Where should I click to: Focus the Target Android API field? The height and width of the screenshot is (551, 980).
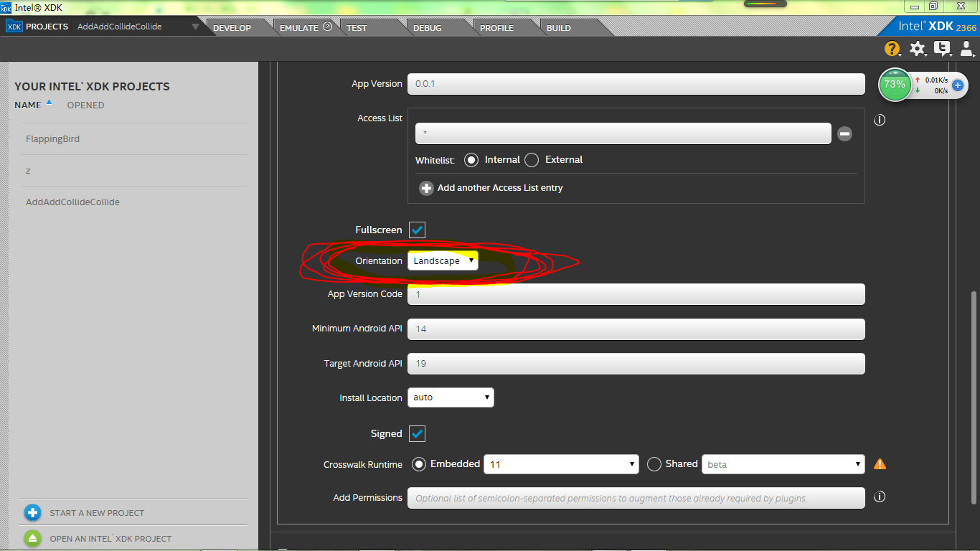(636, 364)
